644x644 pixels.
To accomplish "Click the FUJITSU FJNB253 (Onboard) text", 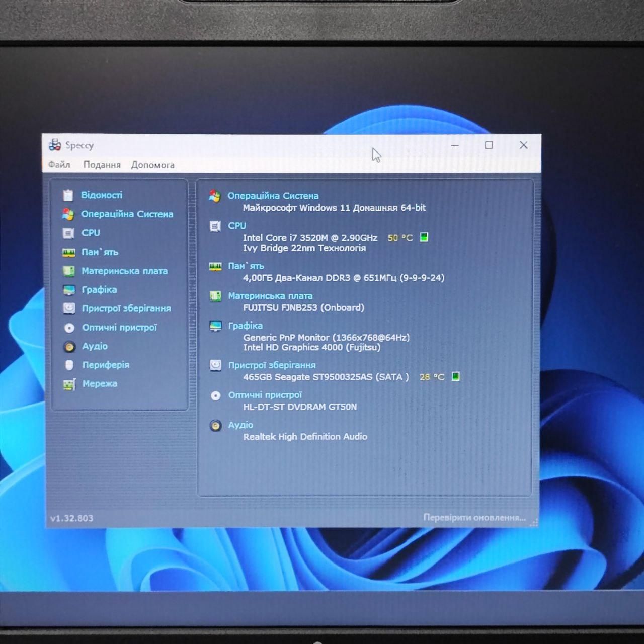I will (x=304, y=307).
